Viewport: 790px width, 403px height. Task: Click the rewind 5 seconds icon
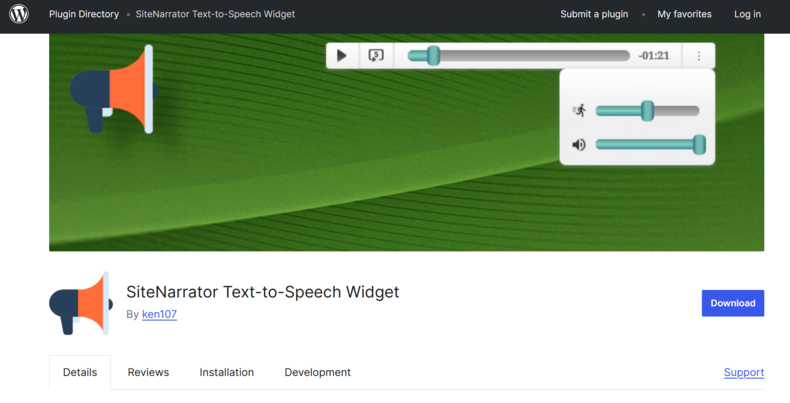click(x=376, y=55)
